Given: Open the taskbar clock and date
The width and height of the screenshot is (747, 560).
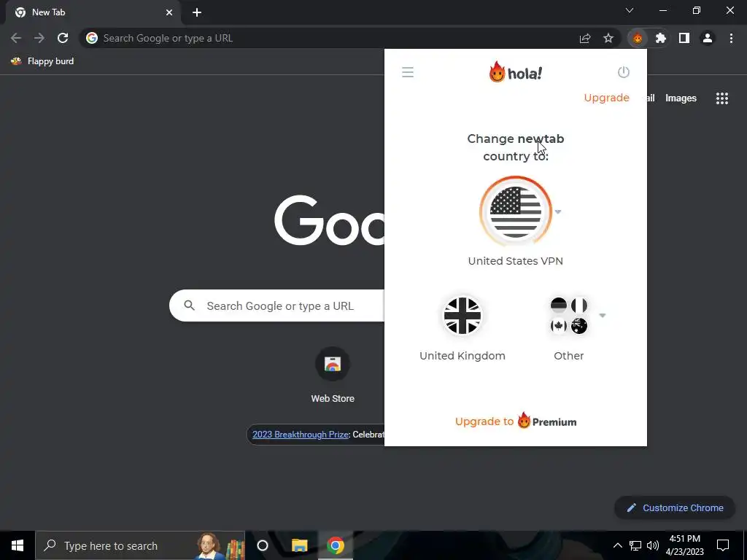Looking at the screenshot, I should (x=684, y=545).
